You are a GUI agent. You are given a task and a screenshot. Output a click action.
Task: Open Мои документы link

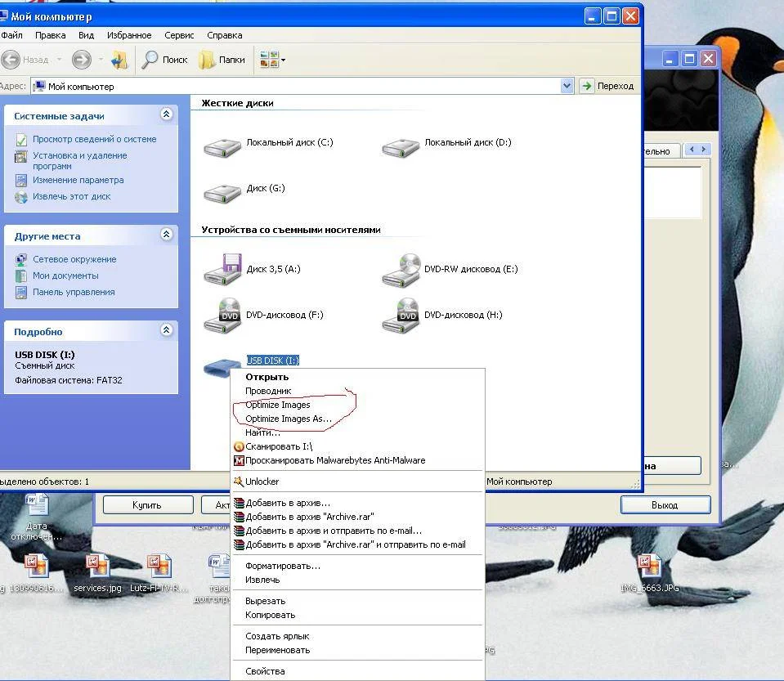65,276
